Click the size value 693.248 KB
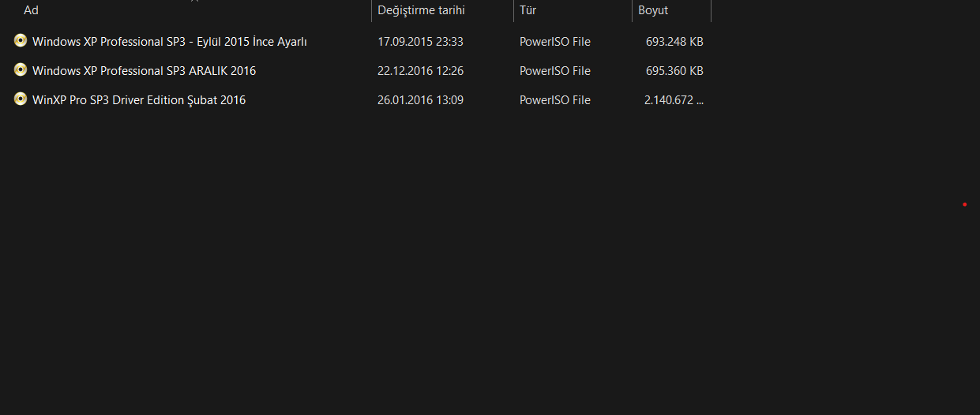Image resolution: width=980 pixels, height=415 pixels. [674, 42]
